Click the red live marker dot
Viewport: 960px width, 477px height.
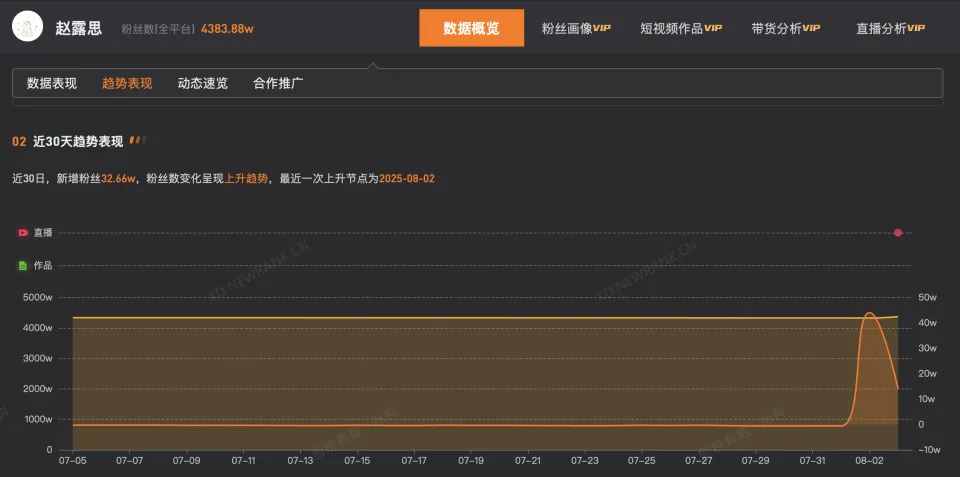click(898, 233)
